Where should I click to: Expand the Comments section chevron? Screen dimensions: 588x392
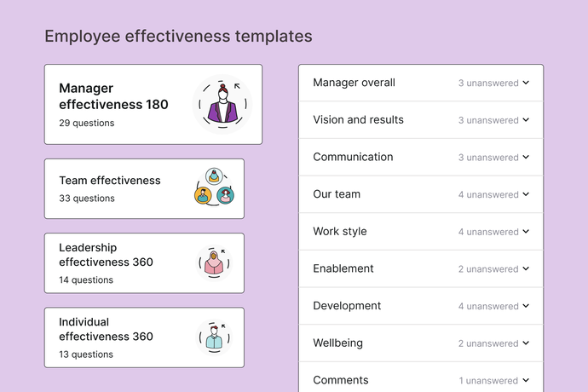(526, 380)
